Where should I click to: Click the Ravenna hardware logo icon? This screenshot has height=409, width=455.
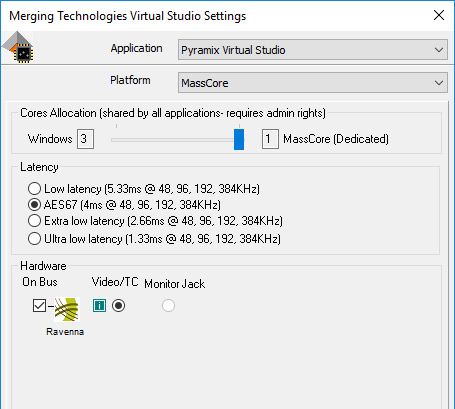(x=67, y=309)
